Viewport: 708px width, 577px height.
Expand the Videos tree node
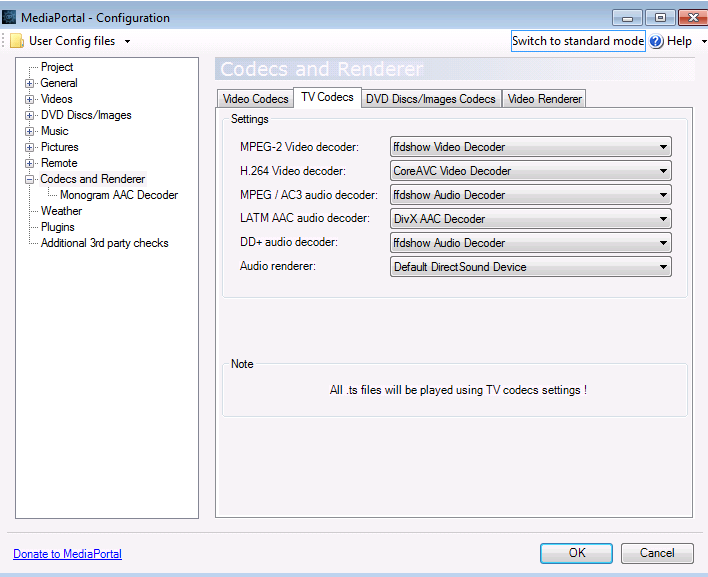[30, 100]
